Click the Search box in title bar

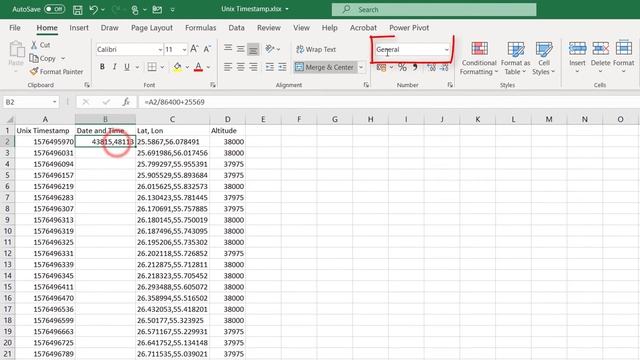[434, 9]
